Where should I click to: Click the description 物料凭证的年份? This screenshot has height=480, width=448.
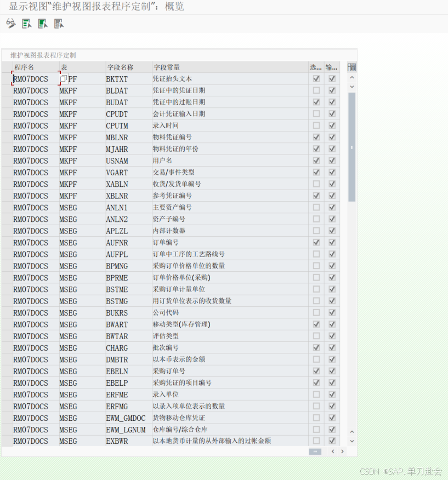pyautogui.click(x=175, y=149)
